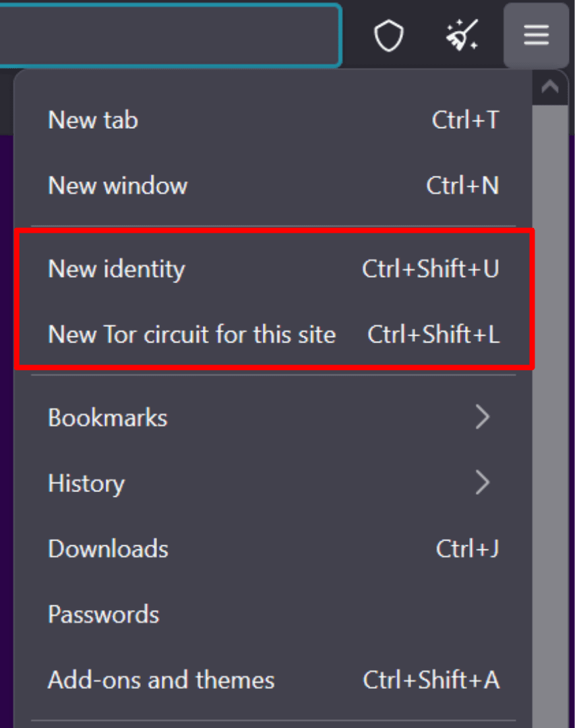Image resolution: width=575 pixels, height=728 pixels.
Task: Request a New identity from menu
Action: tap(117, 269)
